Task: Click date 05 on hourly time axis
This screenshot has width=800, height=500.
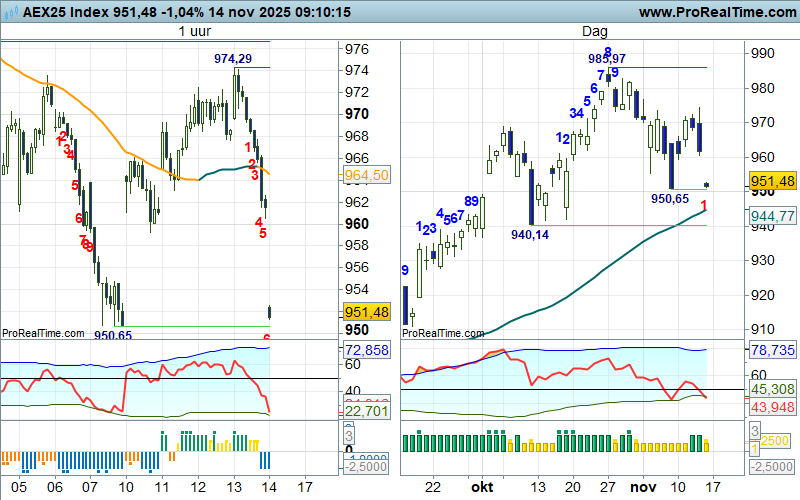Action: [19, 487]
